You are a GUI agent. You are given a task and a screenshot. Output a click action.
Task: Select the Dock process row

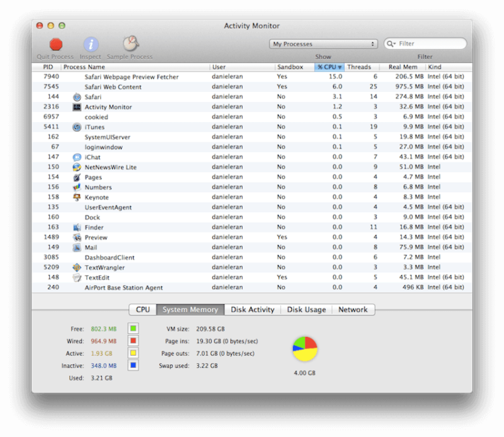[252, 217]
